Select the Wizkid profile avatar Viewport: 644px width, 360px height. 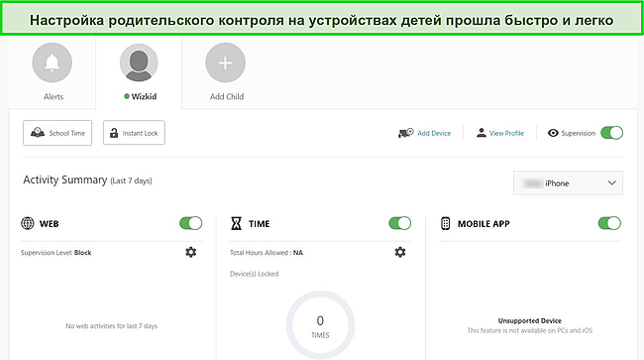[x=139, y=62]
